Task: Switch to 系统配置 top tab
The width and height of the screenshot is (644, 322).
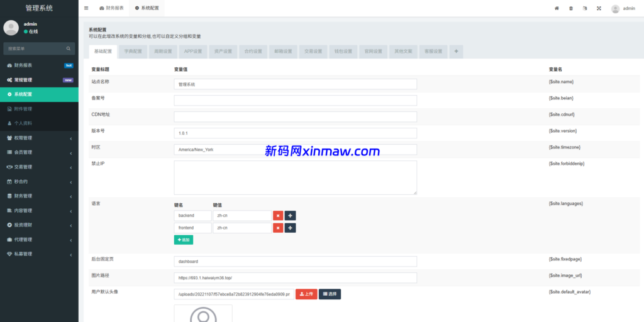Action: pos(147,8)
